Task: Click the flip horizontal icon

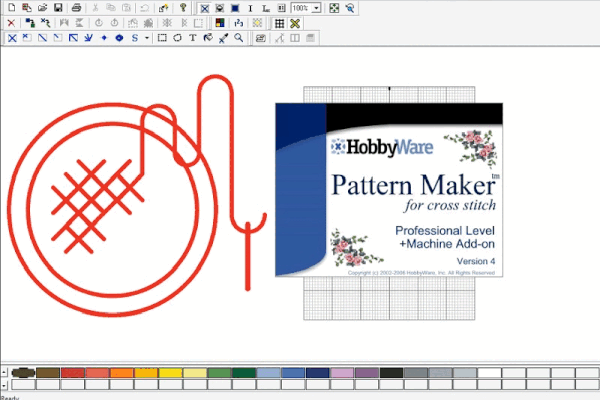Action: (64, 23)
